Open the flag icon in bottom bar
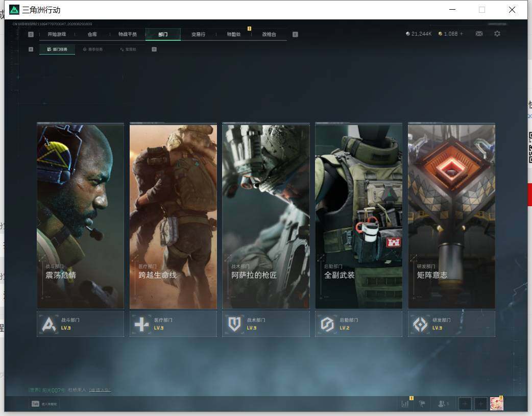The image size is (532, 416). (x=422, y=404)
